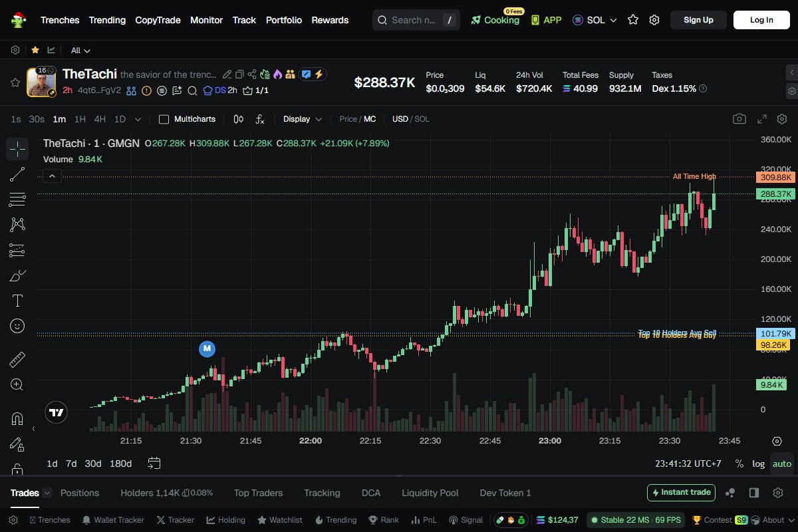Open the CopyTrade menu item
Screen dimensions: 798x532
(x=158, y=20)
